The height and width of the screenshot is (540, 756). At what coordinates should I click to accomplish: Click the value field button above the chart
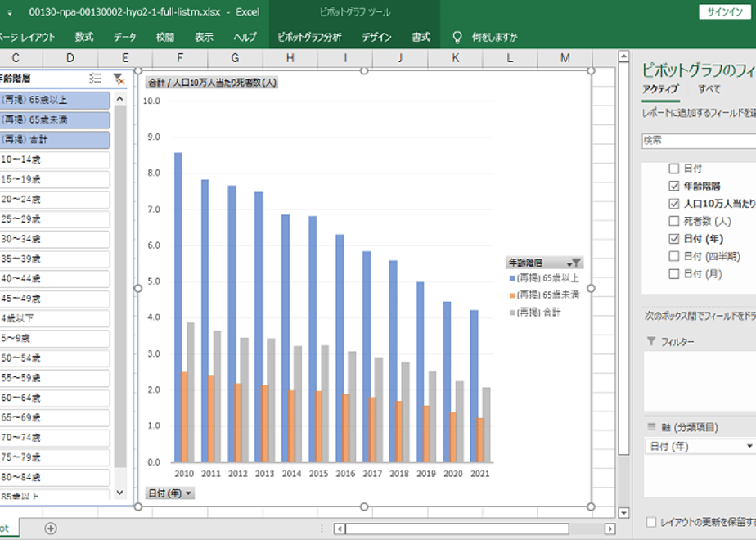pyautogui.click(x=212, y=83)
